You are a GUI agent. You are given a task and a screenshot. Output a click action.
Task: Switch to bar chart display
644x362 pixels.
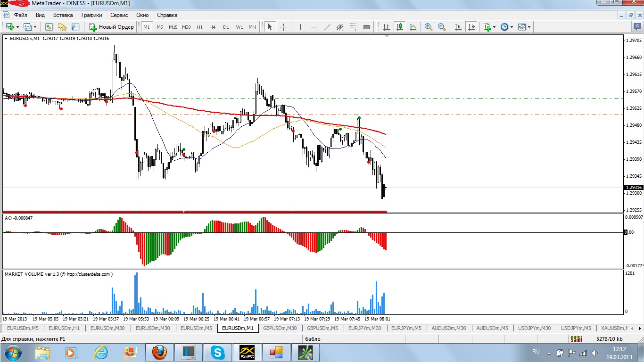386,27
